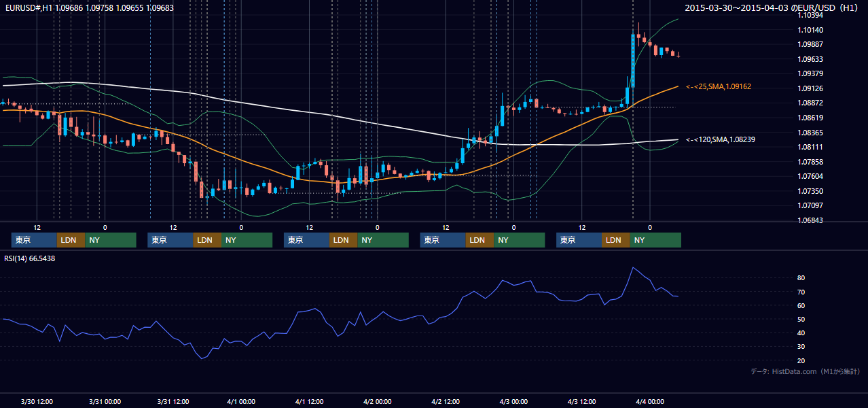868x408 pixels.
Task: Click RSI scale level 20
Action: coord(801,360)
